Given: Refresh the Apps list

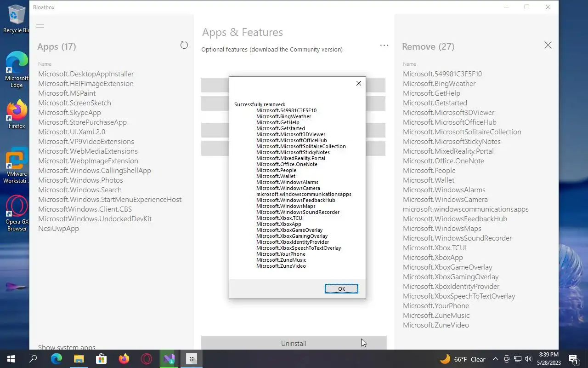Looking at the screenshot, I should tap(184, 45).
